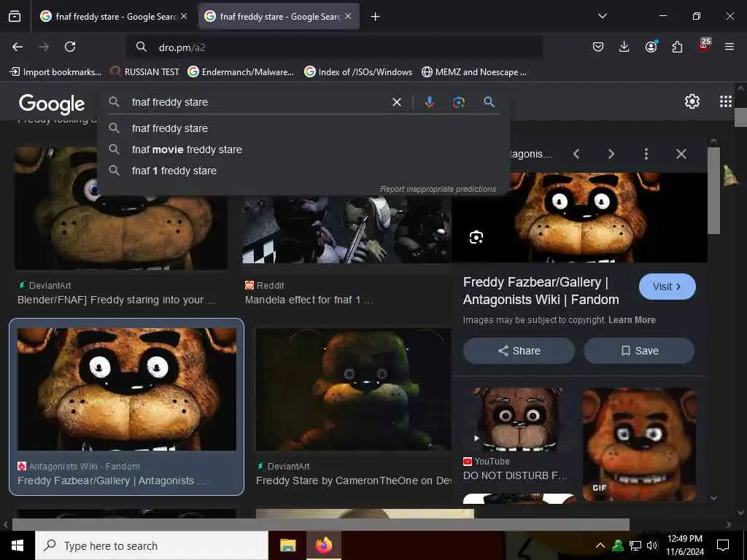The height and width of the screenshot is (560, 747).
Task: Open the Firefox downloads panel
Action: click(624, 47)
